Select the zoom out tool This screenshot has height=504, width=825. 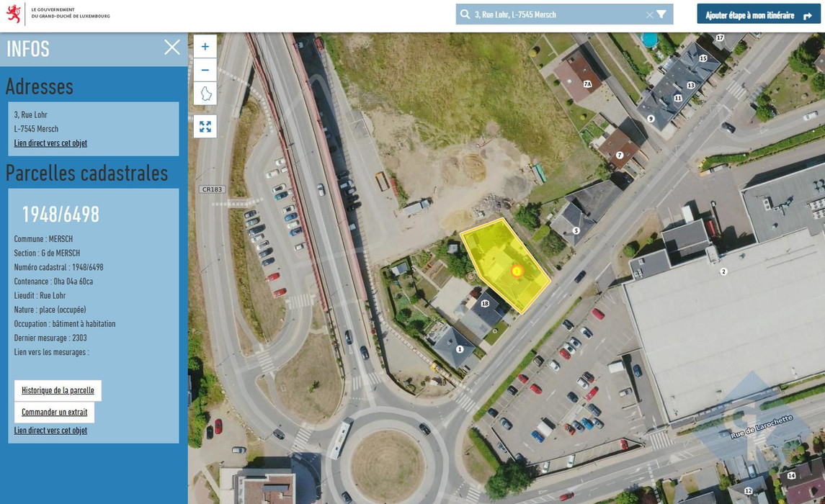[205, 70]
